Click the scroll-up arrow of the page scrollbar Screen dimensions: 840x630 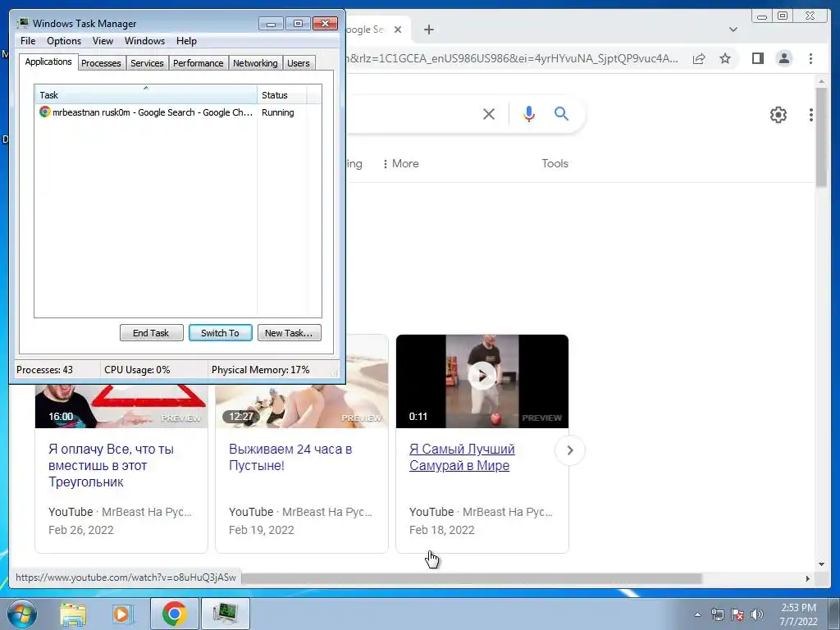click(x=821, y=81)
